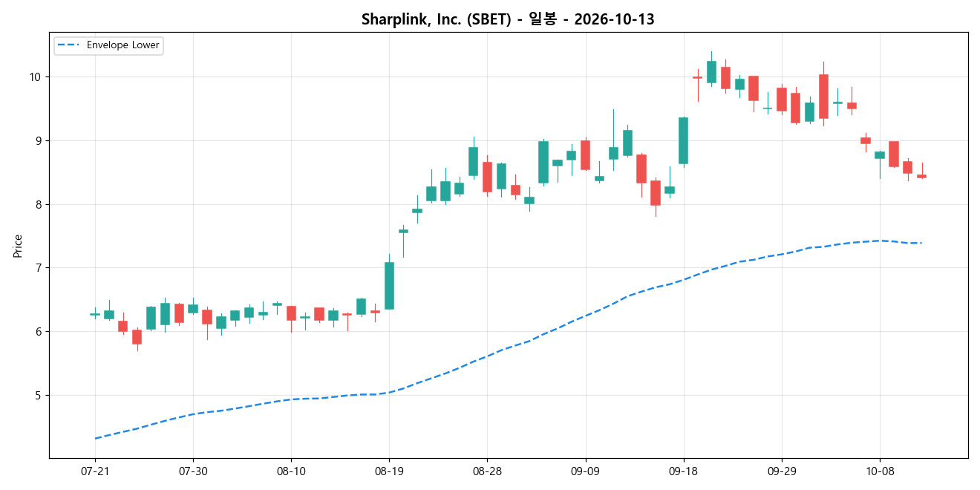Click the chart title Sharplink, Inc. (SBET)
Viewport: 980px width, 490px height.
coord(508,20)
